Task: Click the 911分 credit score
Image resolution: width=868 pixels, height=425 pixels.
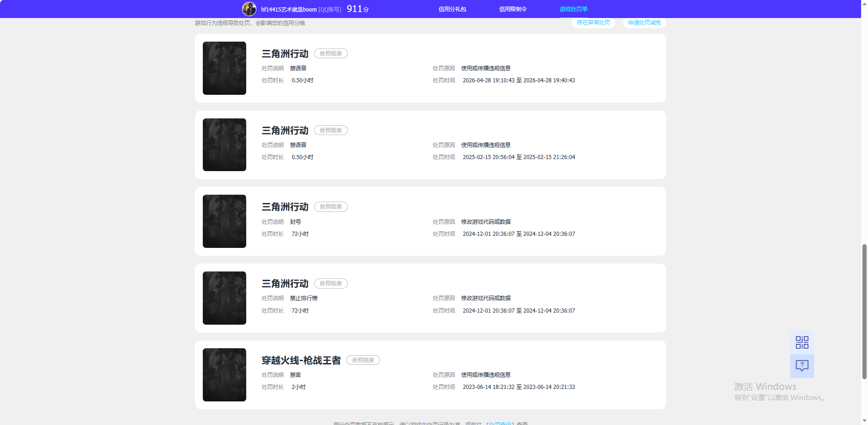Action: click(358, 9)
